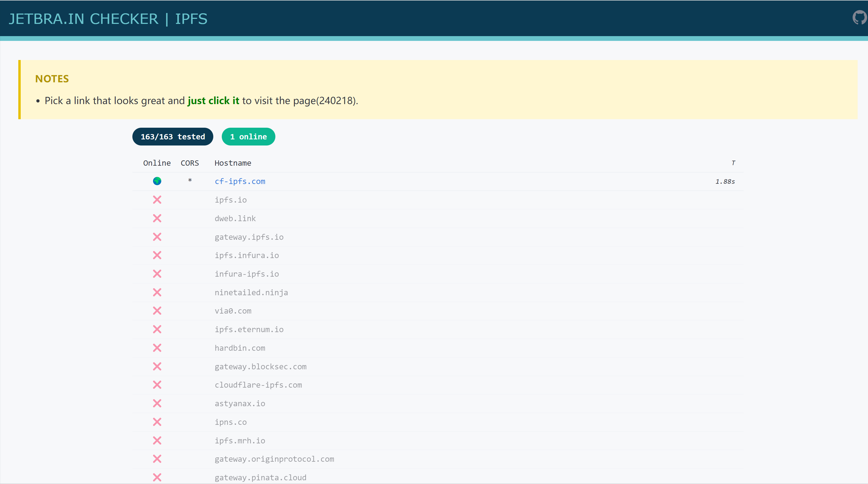
Task: Click the T time column header
Action: [733, 163]
